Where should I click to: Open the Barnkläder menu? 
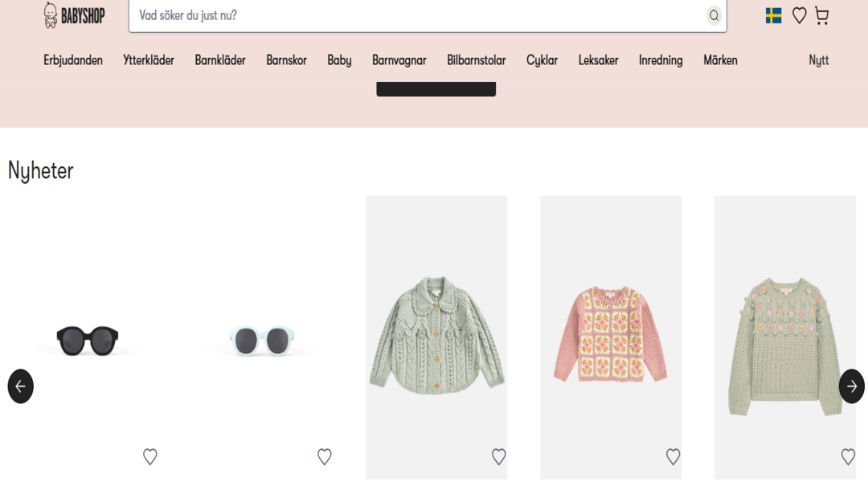[219, 60]
